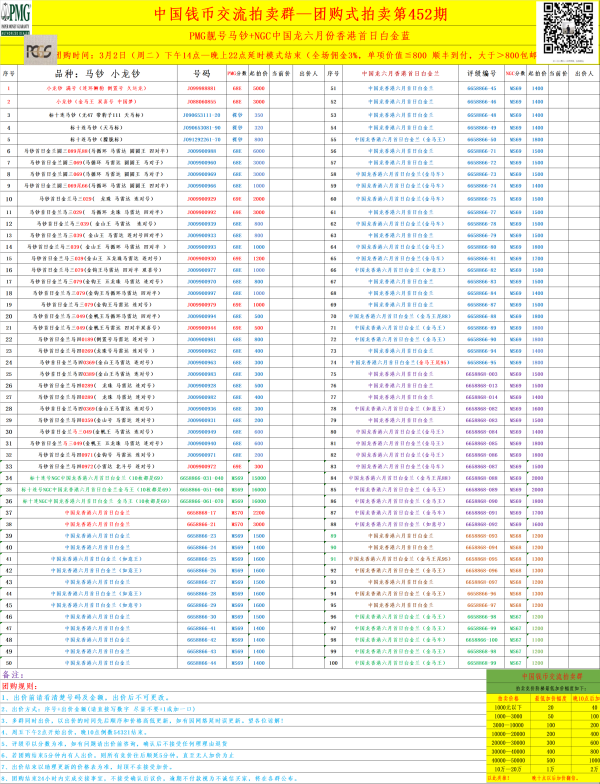Click starting price 15000 in row 34
The image size is (600, 784).
tap(259, 479)
